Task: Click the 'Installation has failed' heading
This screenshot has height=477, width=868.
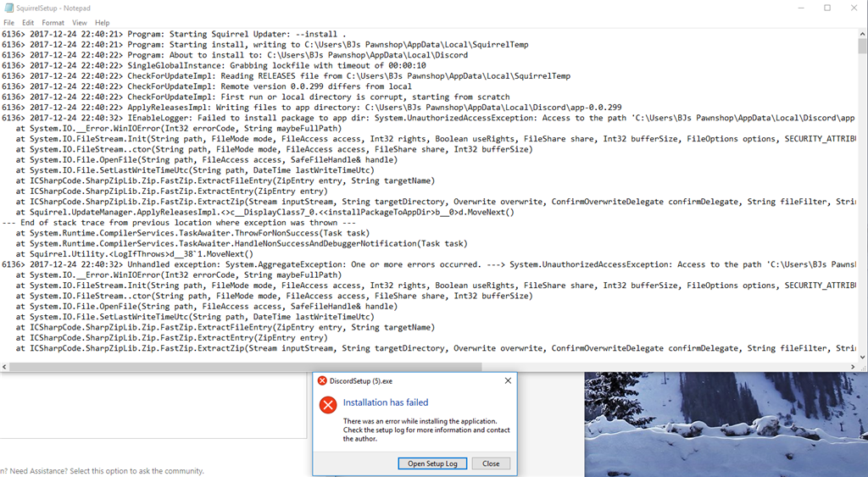Action: [x=386, y=402]
